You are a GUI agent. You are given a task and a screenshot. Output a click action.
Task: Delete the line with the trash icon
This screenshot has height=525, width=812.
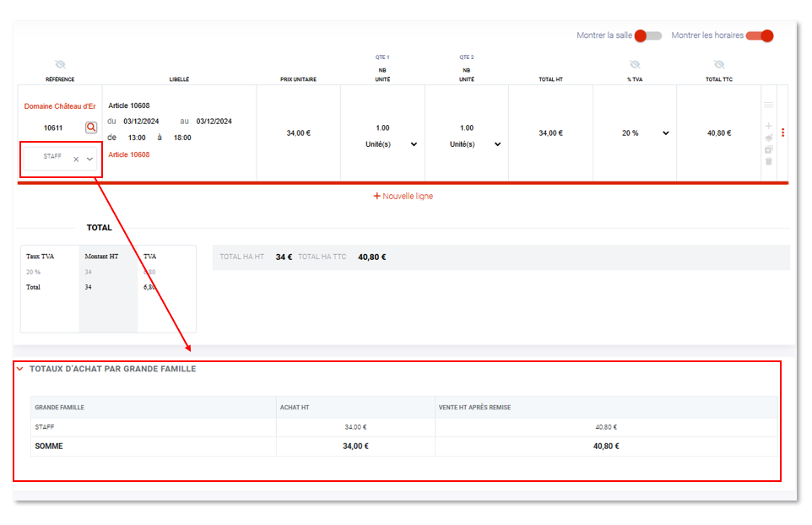768,161
